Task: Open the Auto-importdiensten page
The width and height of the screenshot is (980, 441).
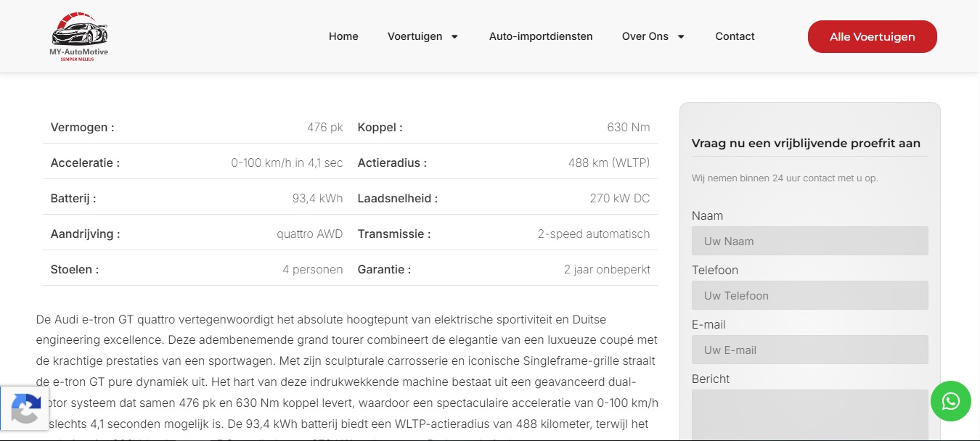Action: pos(541,36)
